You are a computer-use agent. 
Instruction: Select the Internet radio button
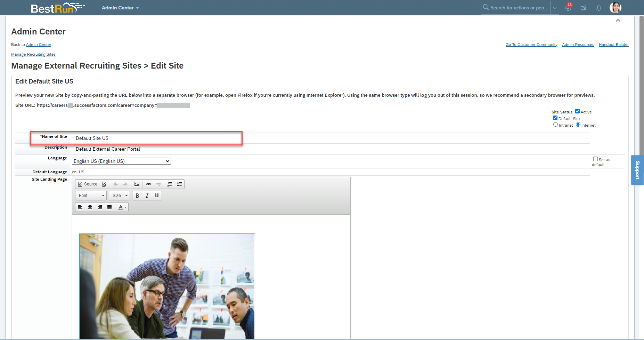tap(578, 125)
